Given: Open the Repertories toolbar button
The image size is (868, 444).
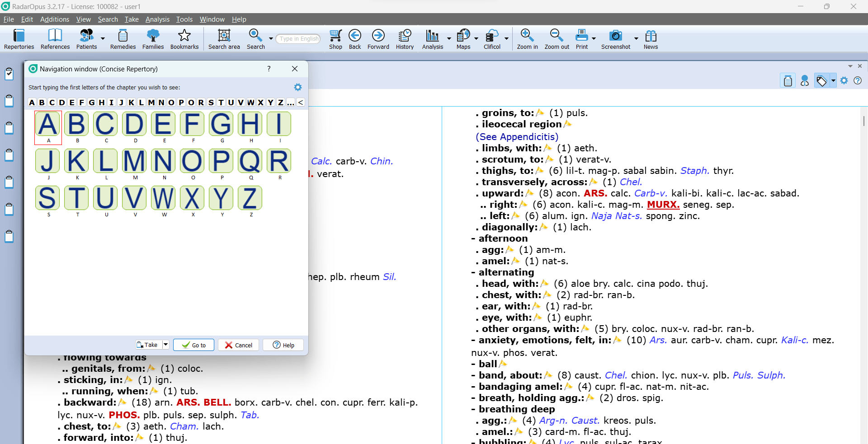Looking at the screenshot, I should pyautogui.click(x=19, y=39).
